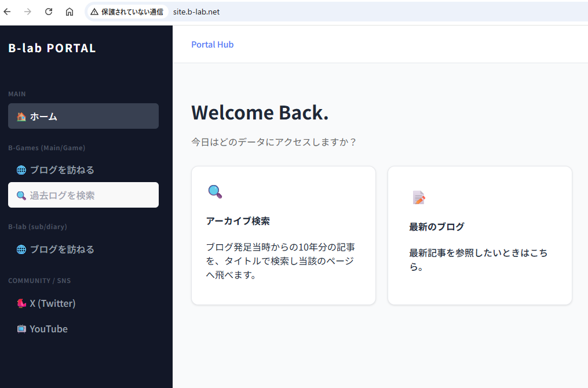Select ホーム in the sidebar menu
Viewport: 588px width, 388px height.
point(43,117)
